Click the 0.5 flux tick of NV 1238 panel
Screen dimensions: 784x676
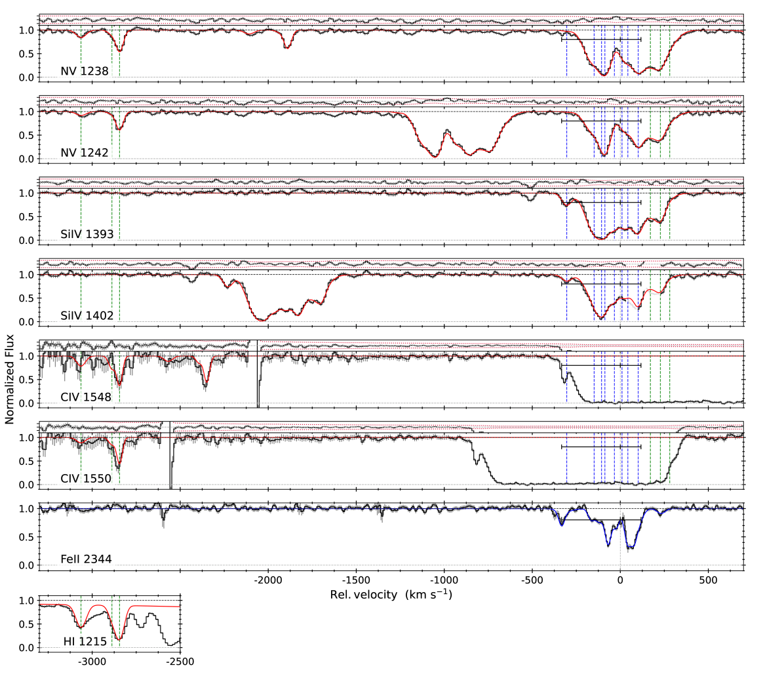coord(26,54)
